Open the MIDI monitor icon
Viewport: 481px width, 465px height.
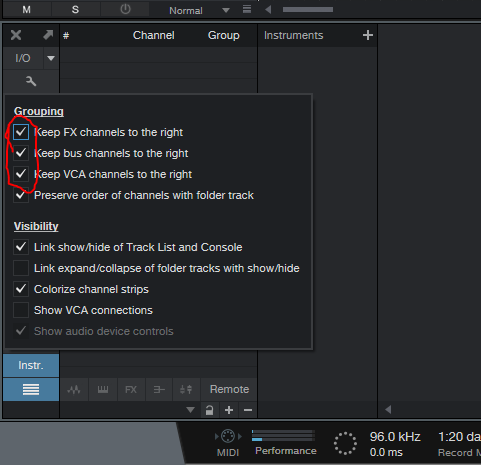click(228, 436)
